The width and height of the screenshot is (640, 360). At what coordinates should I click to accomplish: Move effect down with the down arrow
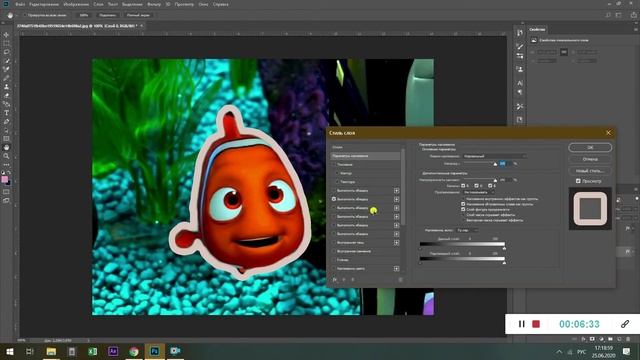(x=353, y=280)
